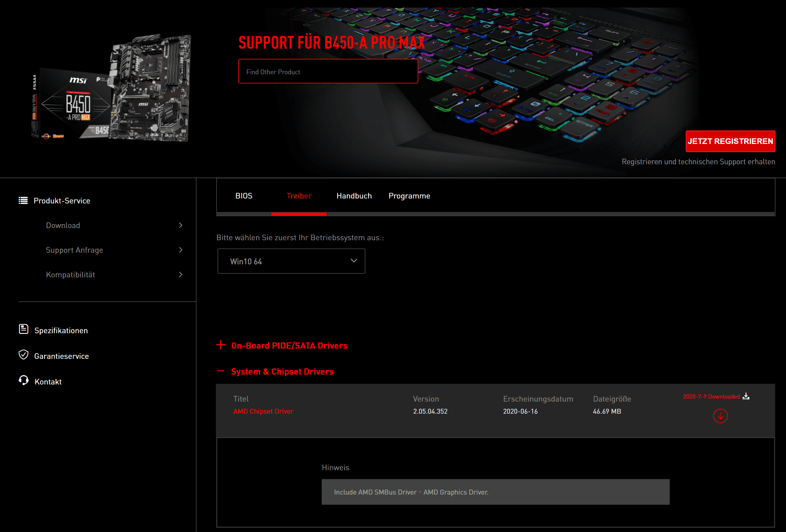Click the file size 46.69 MB
The image size is (786, 532).
tap(607, 411)
